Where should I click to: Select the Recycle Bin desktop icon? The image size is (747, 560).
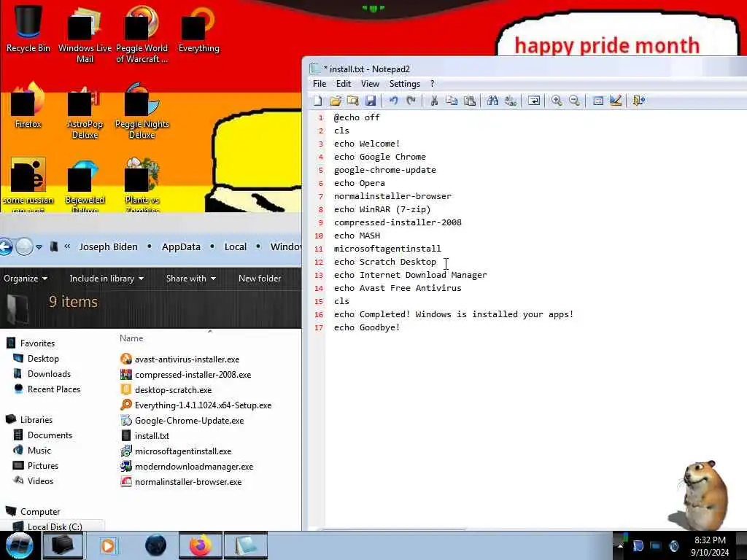[28, 28]
